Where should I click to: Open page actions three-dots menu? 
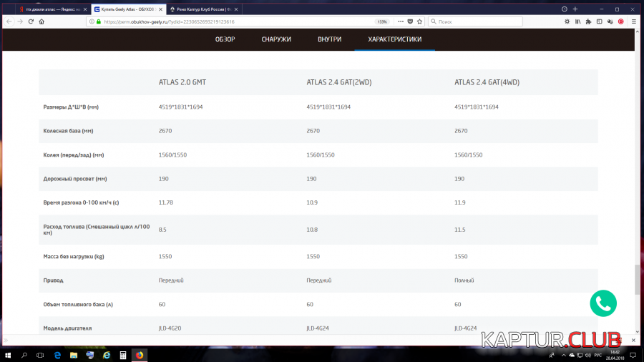401,21
